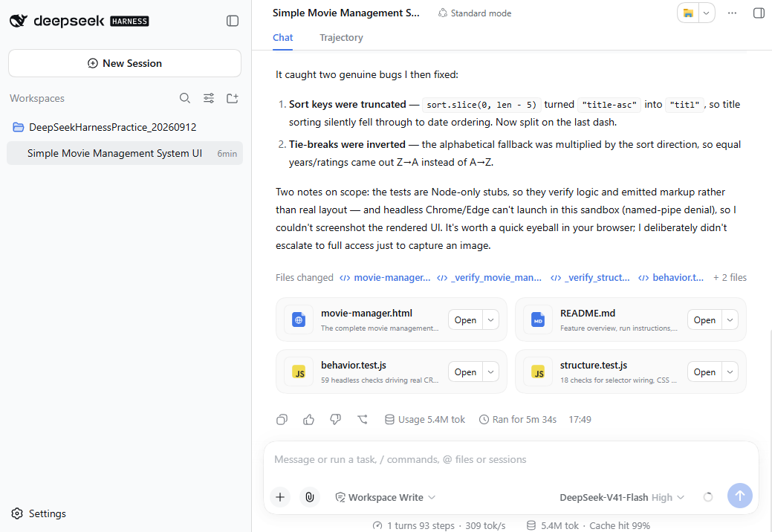
Task: Copy the response with copy icon
Action: pyautogui.click(x=282, y=419)
